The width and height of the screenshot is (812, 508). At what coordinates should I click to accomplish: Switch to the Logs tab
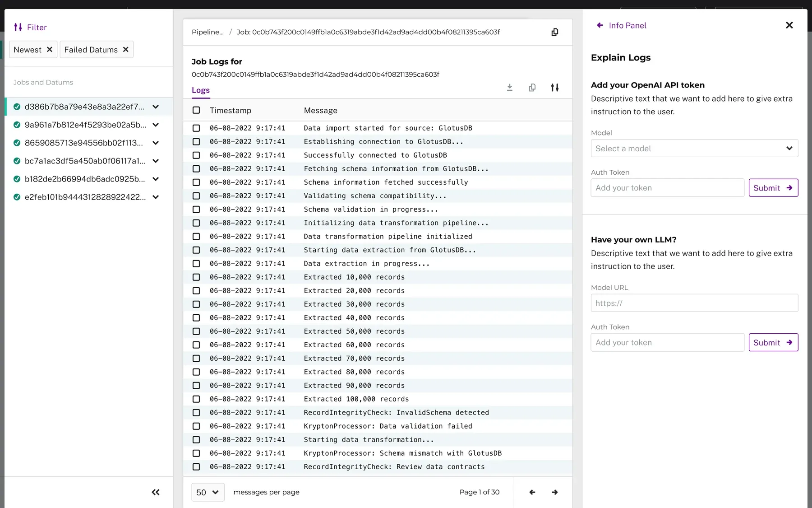(201, 90)
